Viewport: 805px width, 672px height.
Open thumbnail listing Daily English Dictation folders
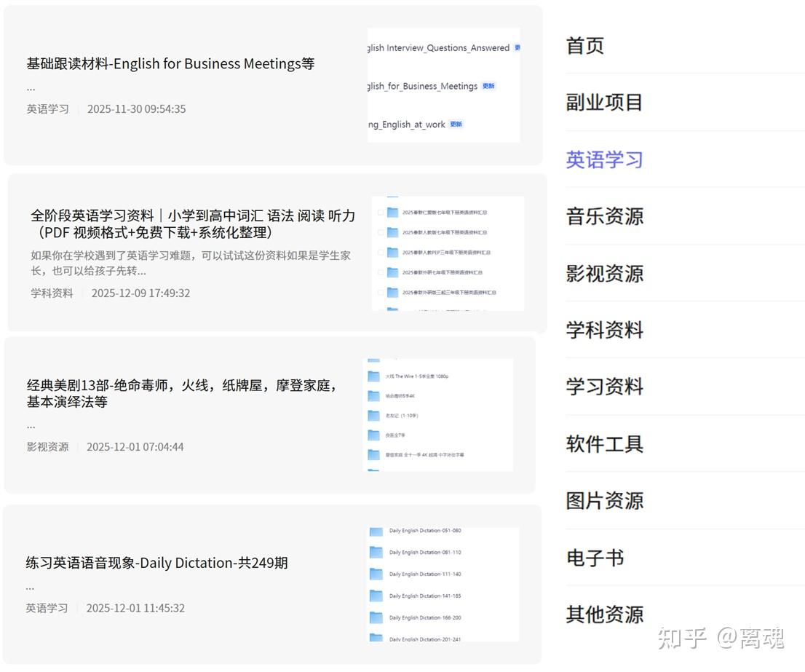click(x=443, y=585)
